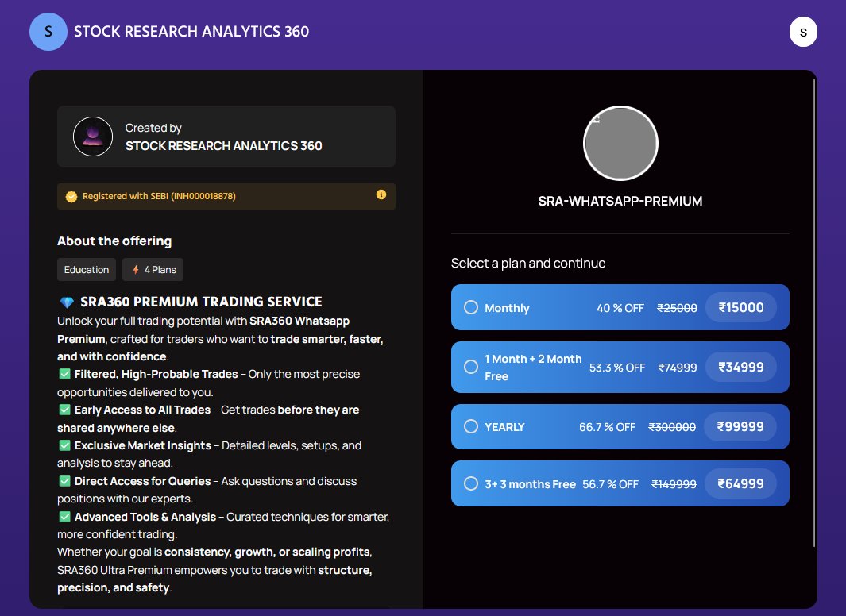Click the 66.7 % OFF text
The width and height of the screenshot is (846, 616).
point(607,427)
